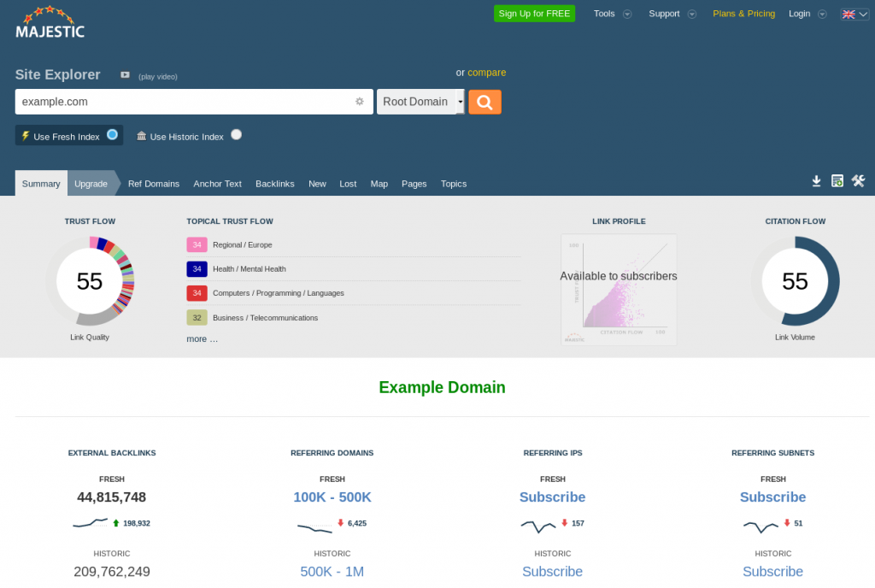Click the lightning bolt Fresh Index icon
The height and width of the screenshot is (588, 875).
[x=25, y=136]
